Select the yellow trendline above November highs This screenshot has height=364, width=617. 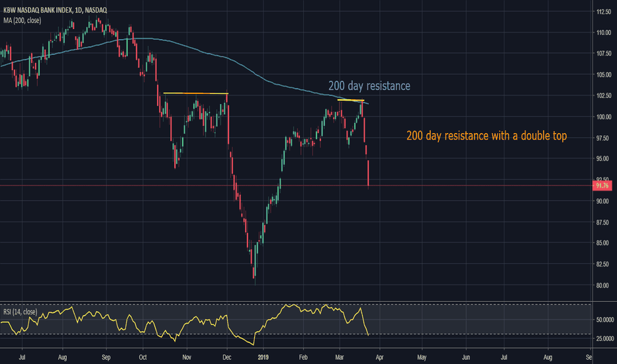195,93
